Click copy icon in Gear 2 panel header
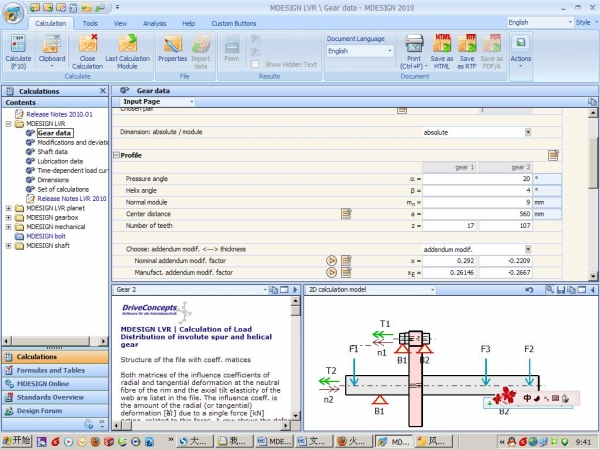This screenshot has height=450, width=600. click(273, 290)
